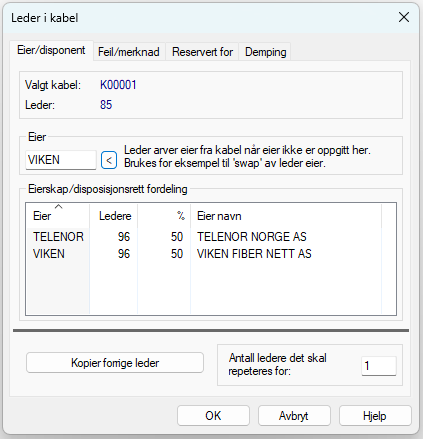Click the sort arrow above Eier column
This screenshot has height=439, width=423.
click(58, 207)
